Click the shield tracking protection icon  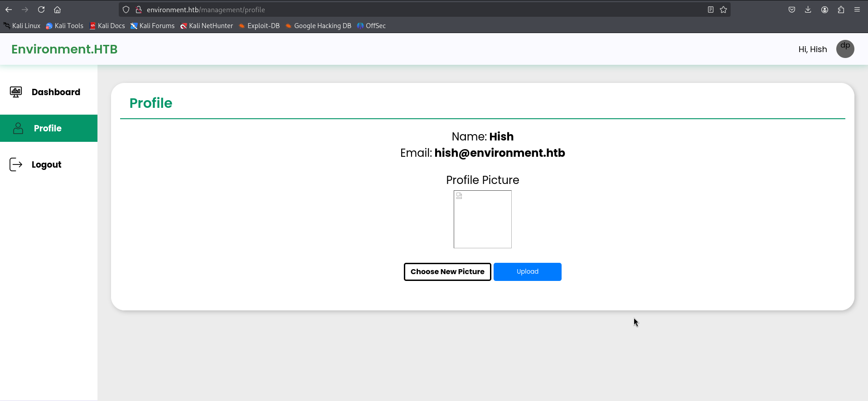pos(126,10)
